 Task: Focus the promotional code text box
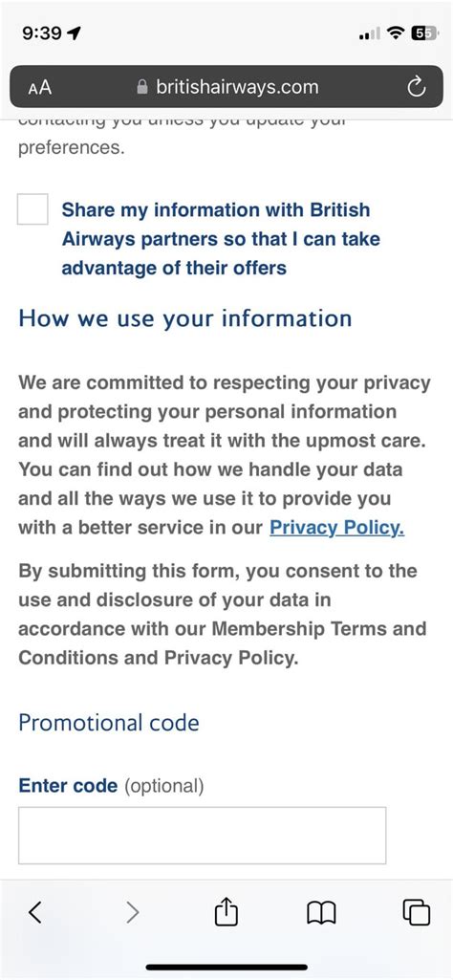pyautogui.click(x=202, y=835)
